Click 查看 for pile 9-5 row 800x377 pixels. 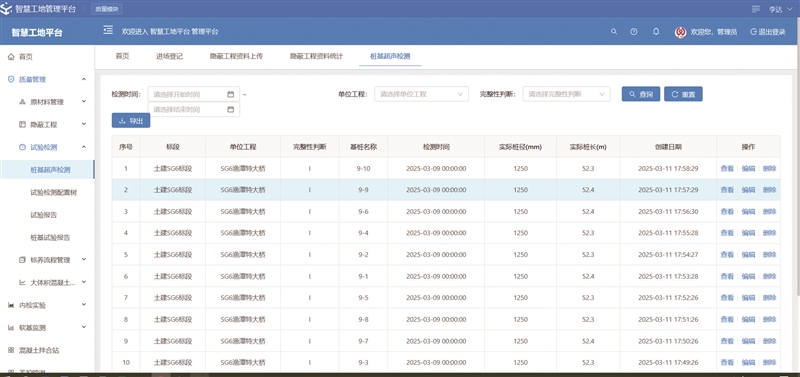point(727,298)
